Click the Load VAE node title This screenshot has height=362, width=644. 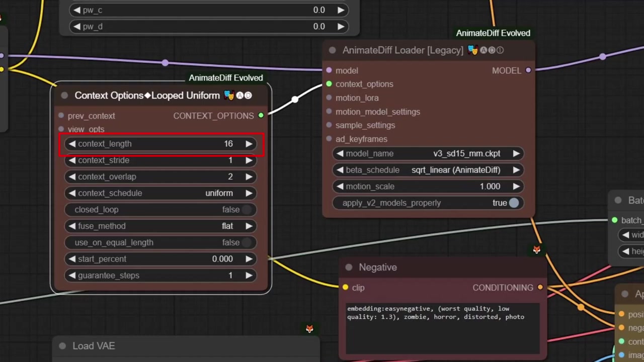(94, 346)
